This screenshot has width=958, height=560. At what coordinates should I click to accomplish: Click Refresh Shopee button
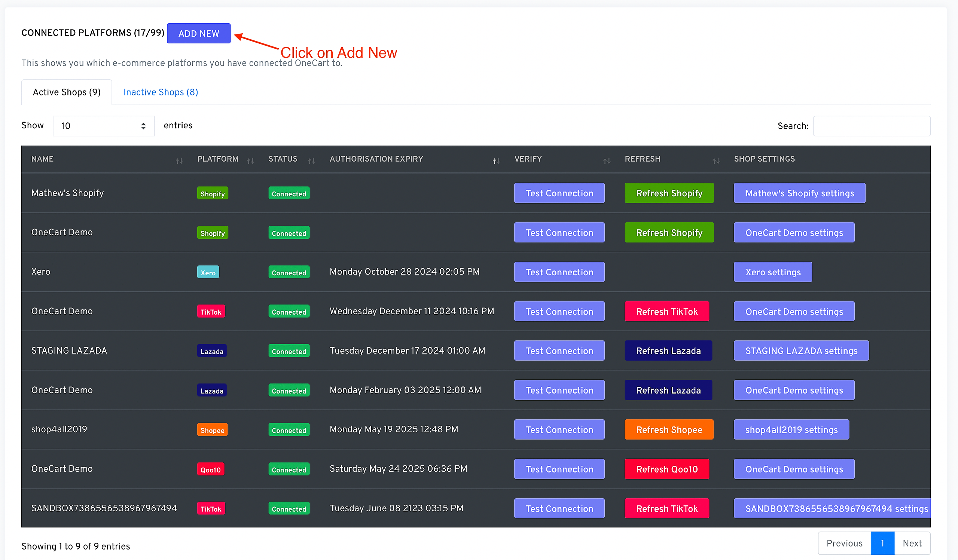point(669,430)
